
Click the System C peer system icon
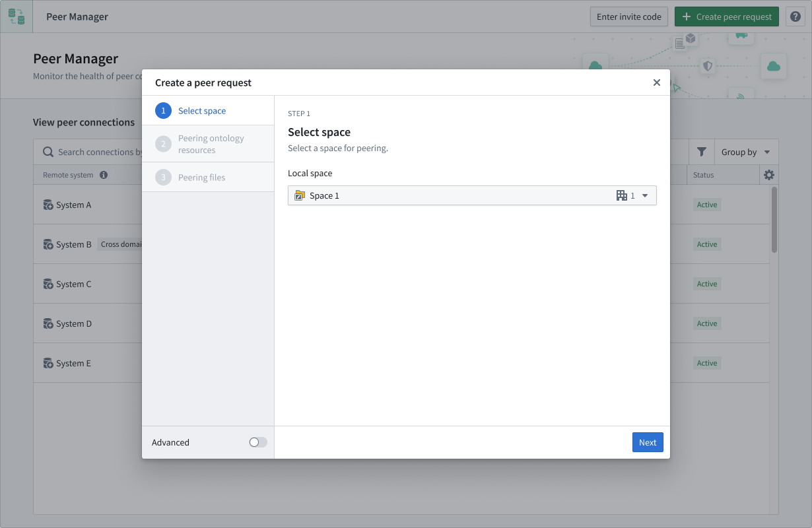point(48,284)
